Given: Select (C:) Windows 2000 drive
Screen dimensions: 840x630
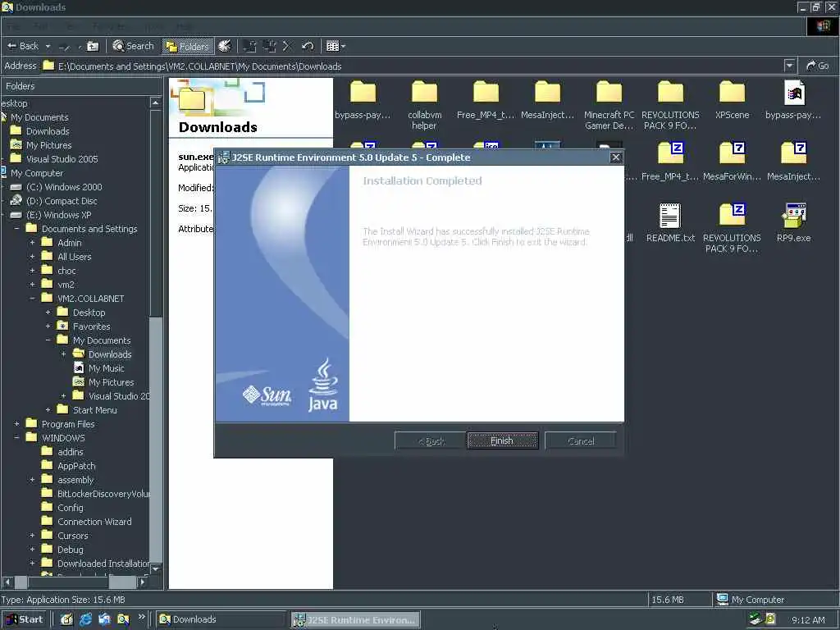Looking at the screenshot, I should click(64, 187).
